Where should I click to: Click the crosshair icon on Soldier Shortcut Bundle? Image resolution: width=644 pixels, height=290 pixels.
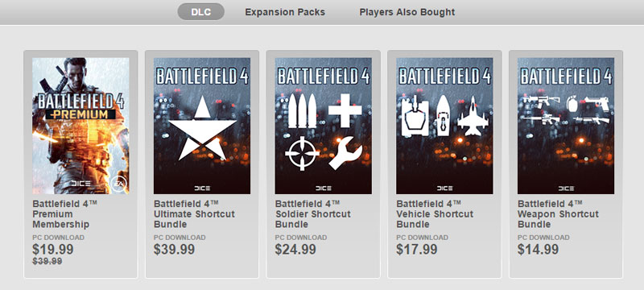point(303,154)
